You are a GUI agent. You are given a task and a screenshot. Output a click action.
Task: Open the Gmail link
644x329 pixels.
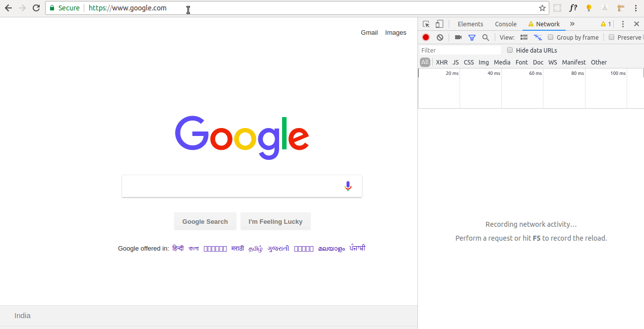click(369, 33)
